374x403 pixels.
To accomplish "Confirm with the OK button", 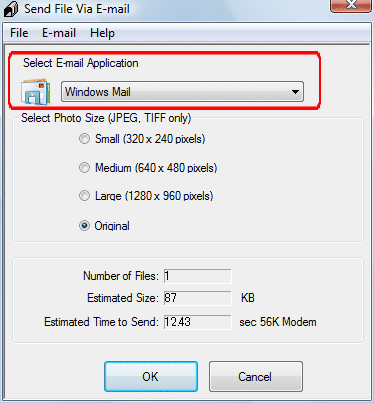I will 151,377.
